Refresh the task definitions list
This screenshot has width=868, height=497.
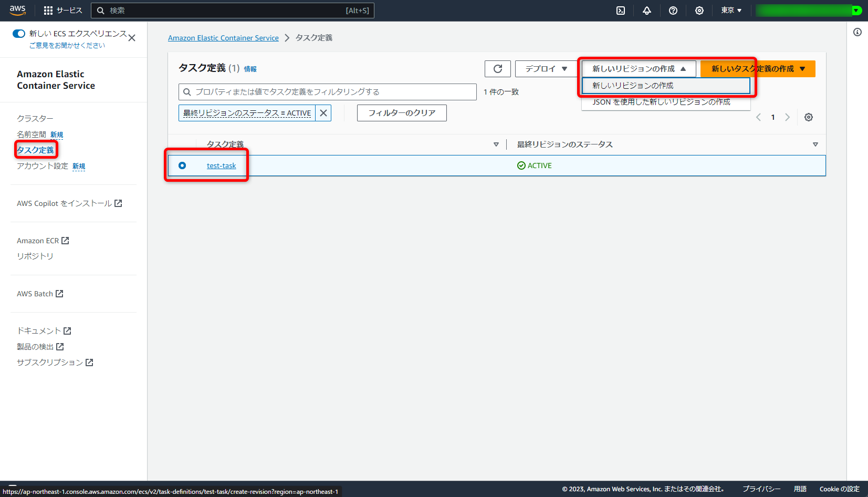click(x=497, y=68)
